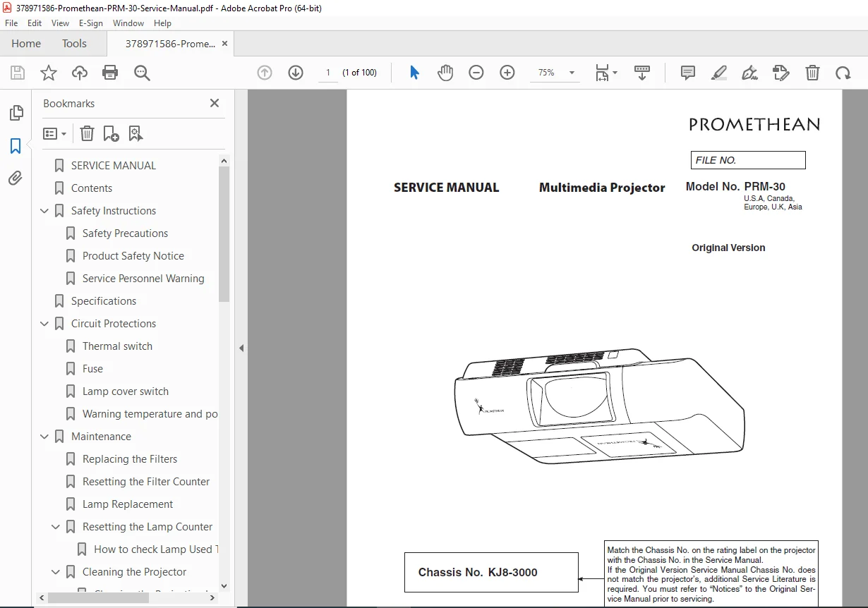This screenshot has width=868, height=608.
Task: Delete selected bookmark trash icon
Action: (87, 133)
